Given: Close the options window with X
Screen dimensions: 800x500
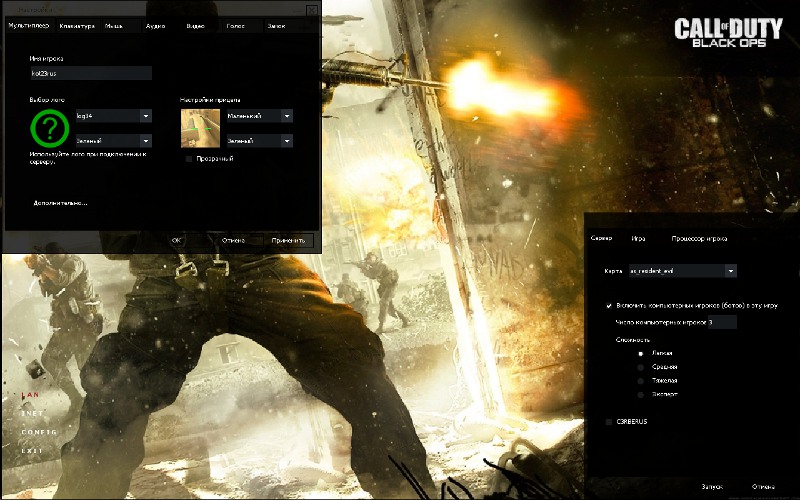Looking at the screenshot, I should tap(312, 10).
